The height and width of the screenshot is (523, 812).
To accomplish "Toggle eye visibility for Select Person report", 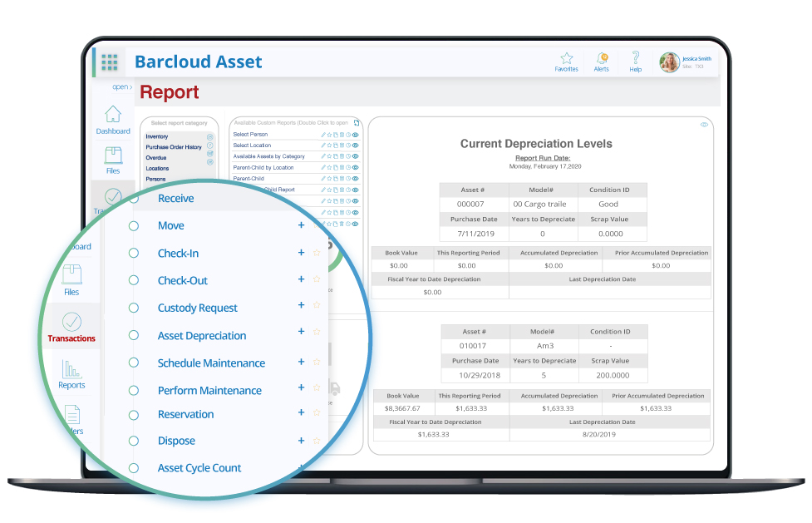I will [x=355, y=135].
